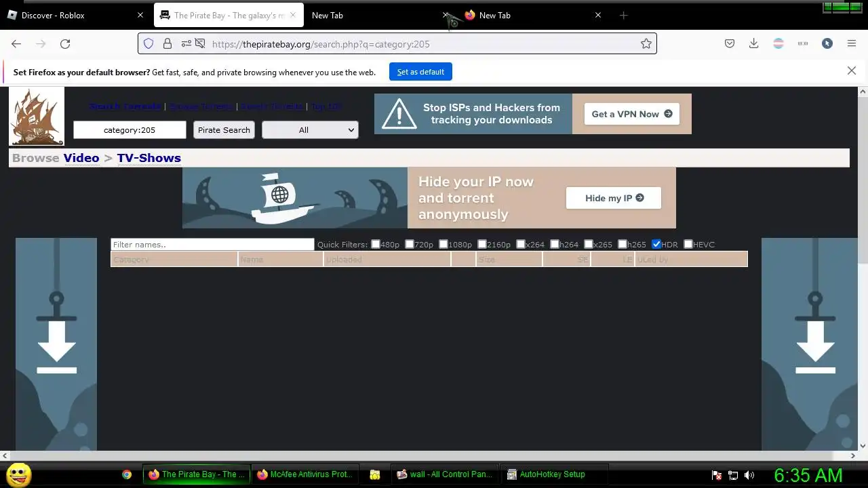Tick the h265 filter checkbox
Screen dimensions: 868x488
tap(623, 244)
